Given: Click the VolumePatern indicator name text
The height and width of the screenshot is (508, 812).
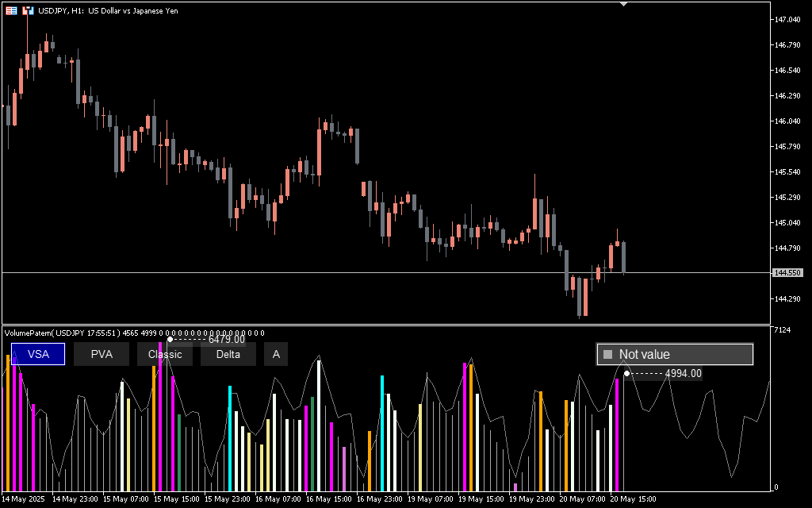Looking at the screenshot, I should coord(31,333).
